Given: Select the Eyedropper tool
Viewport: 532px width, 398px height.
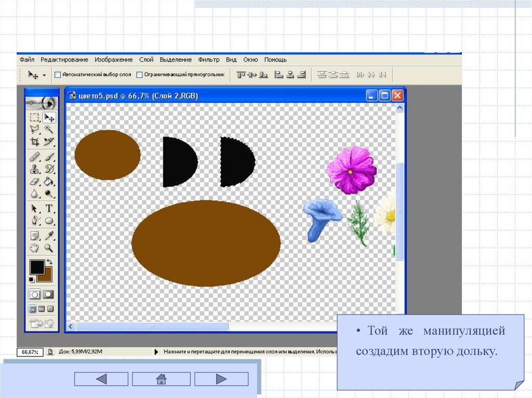Looking at the screenshot, I should [49, 236].
